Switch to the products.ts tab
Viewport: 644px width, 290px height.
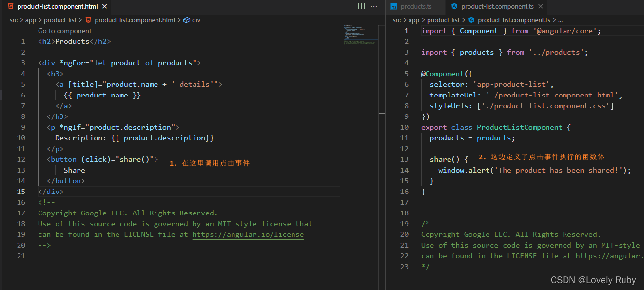416,7
